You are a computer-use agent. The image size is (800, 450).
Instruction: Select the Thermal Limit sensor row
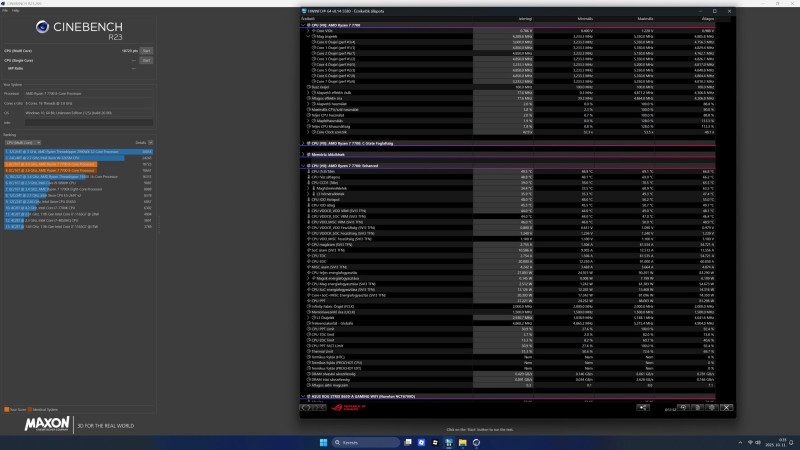[508, 352]
